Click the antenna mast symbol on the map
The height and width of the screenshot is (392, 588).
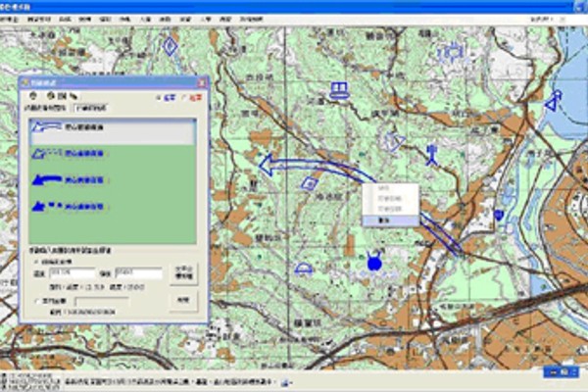432,155
